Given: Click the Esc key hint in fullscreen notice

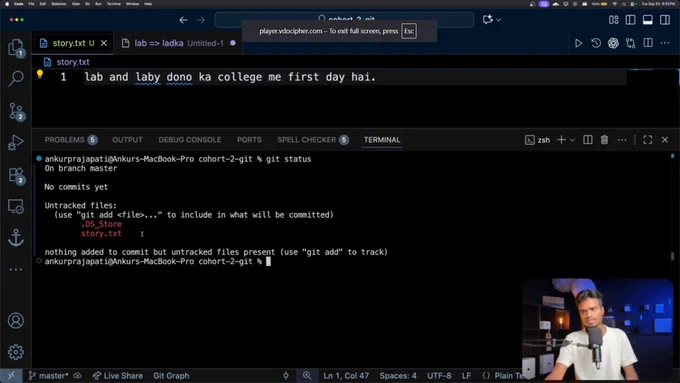Looking at the screenshot, I should tap(409, 31).
